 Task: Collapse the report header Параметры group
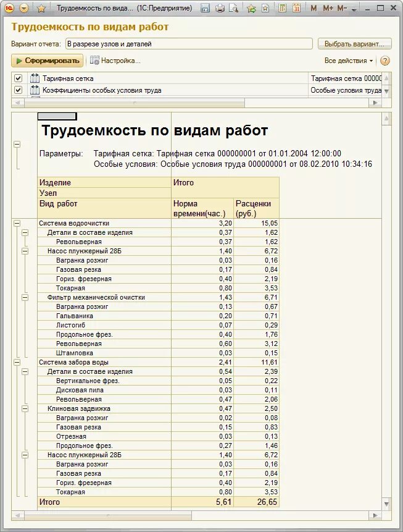point(17,144)
